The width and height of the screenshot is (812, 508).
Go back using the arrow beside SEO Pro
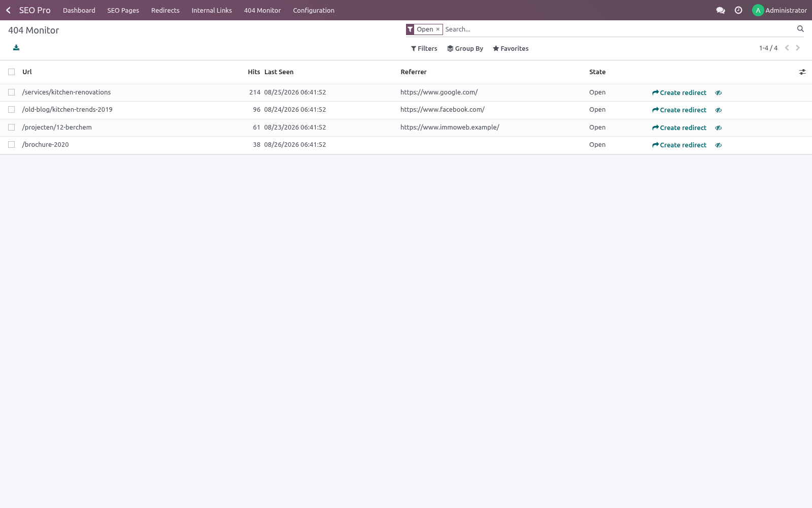[8, 10]
